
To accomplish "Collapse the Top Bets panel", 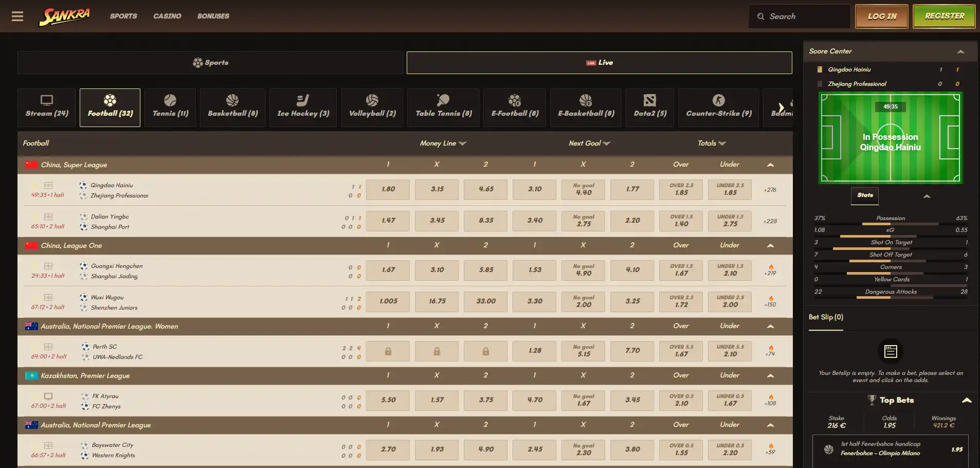I will [967, 400].
